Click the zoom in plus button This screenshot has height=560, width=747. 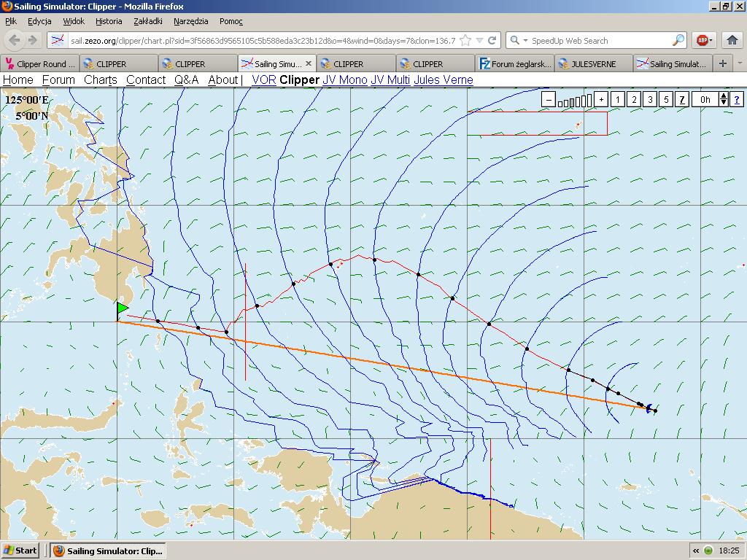(601, 100)
